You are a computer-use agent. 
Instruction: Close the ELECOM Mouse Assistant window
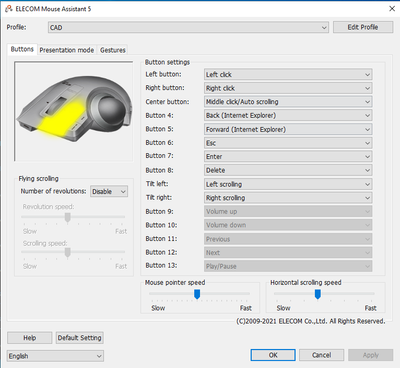point(392,9)
